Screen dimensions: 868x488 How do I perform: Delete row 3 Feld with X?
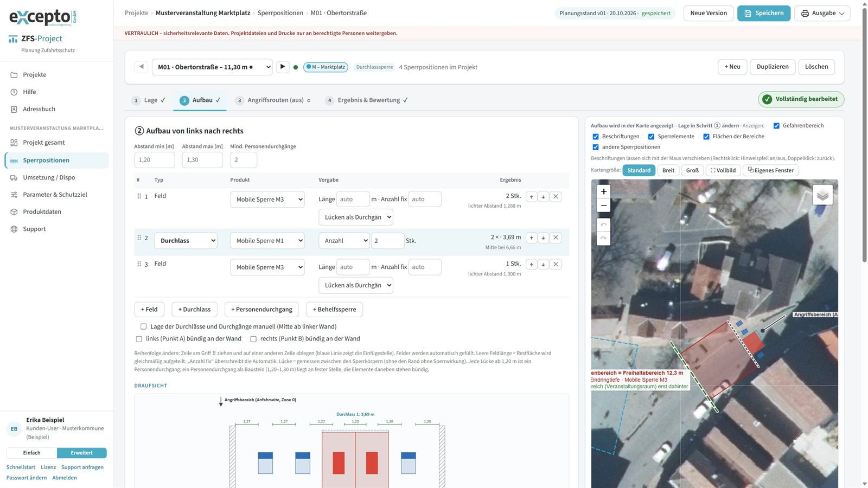pos(556,265)
